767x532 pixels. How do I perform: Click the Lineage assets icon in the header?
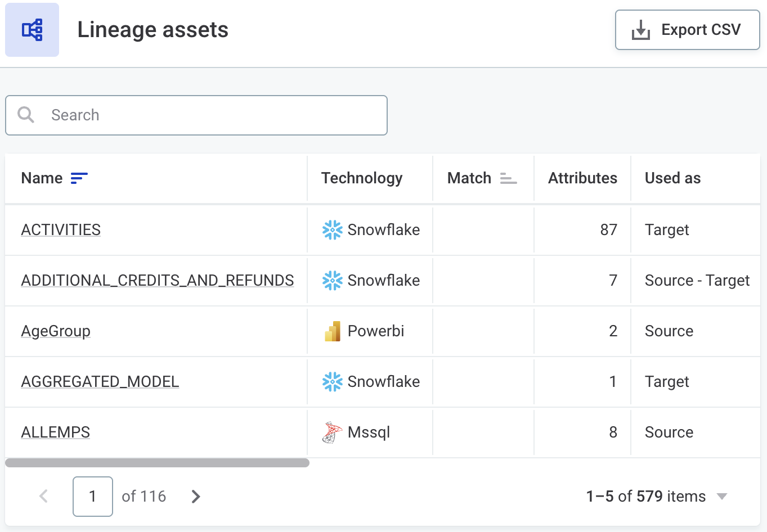point(32,29)
